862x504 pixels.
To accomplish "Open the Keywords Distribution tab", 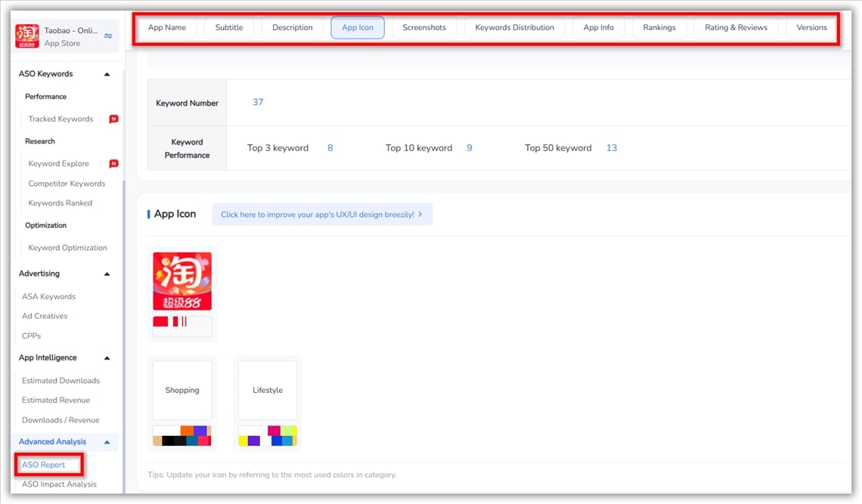I will (x=514, y=28).
